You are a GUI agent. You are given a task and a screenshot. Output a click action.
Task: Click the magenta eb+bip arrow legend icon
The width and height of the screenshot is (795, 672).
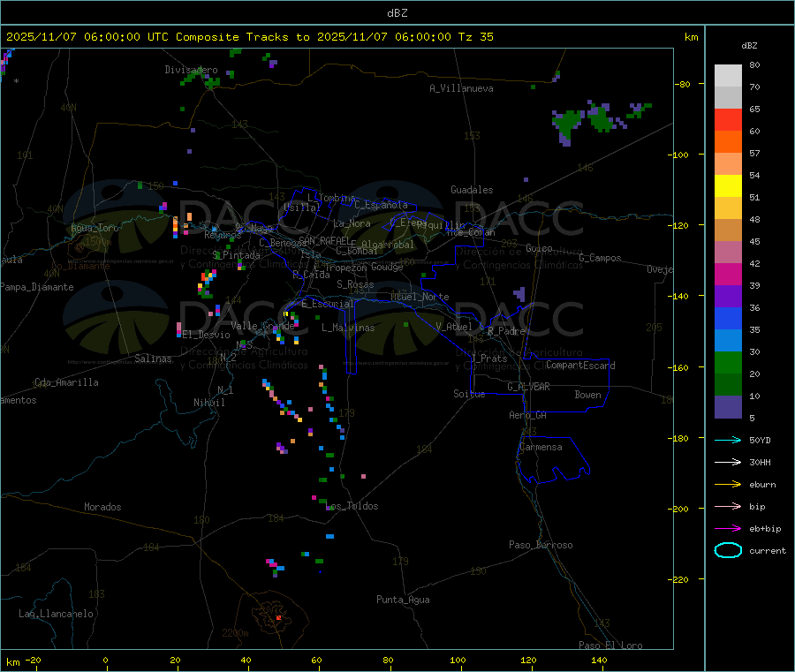tap(728, 529)
